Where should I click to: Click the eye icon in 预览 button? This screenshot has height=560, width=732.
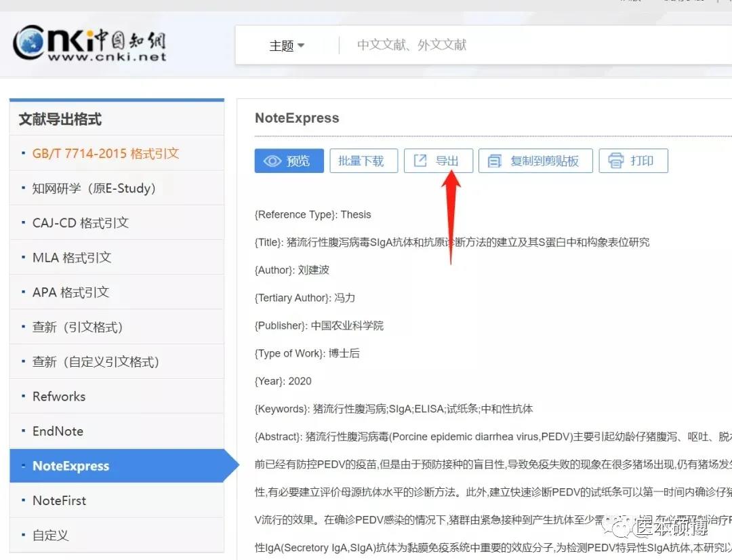click(x=272, y=161)
